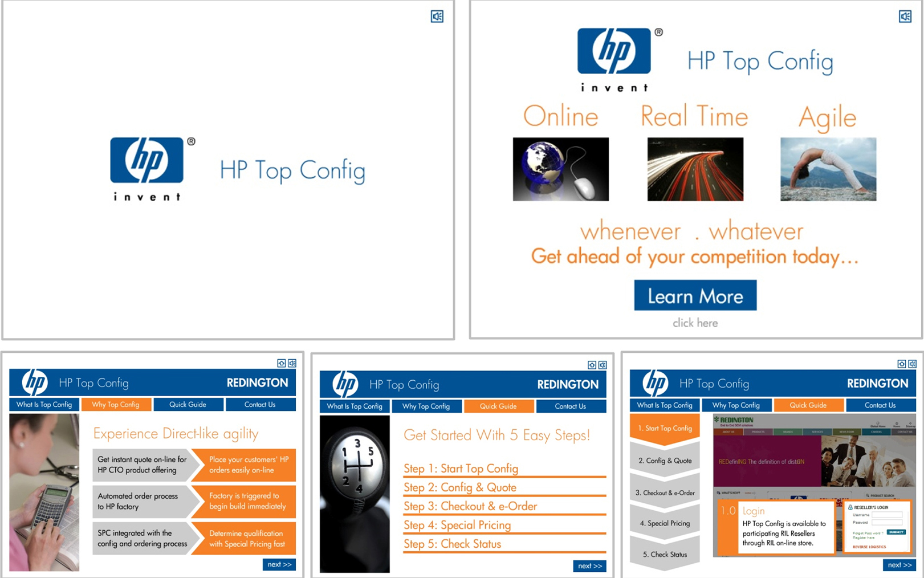This screenshot has width=924, height=578.
Task: Select '4. Special Pricing' side step on Login slide
Action: pos(665,523)
